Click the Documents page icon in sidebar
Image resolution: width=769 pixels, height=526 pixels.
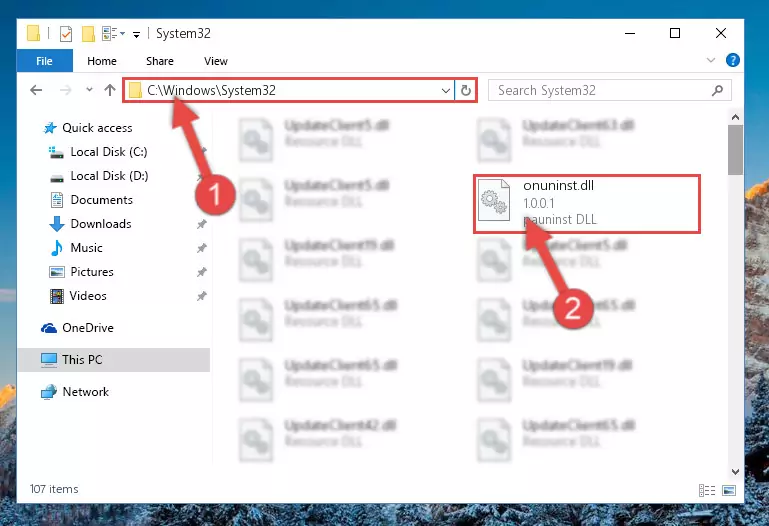[x=57, y=200]
